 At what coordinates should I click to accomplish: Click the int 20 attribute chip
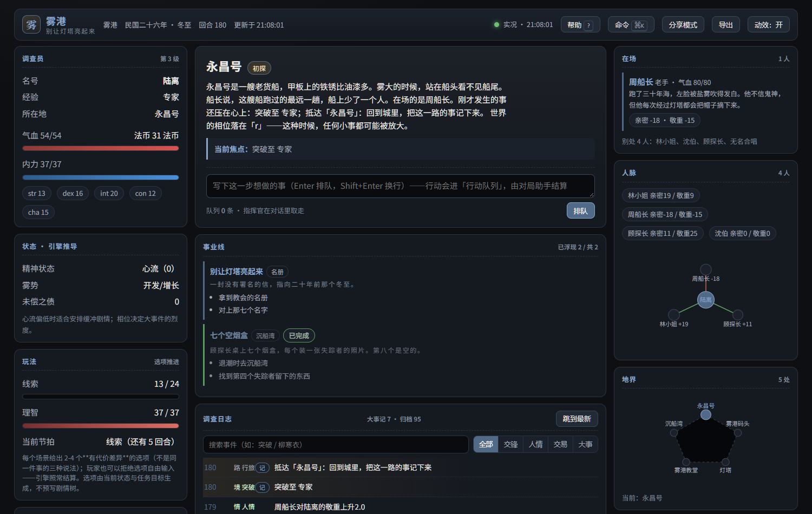[x=109, y=193]
